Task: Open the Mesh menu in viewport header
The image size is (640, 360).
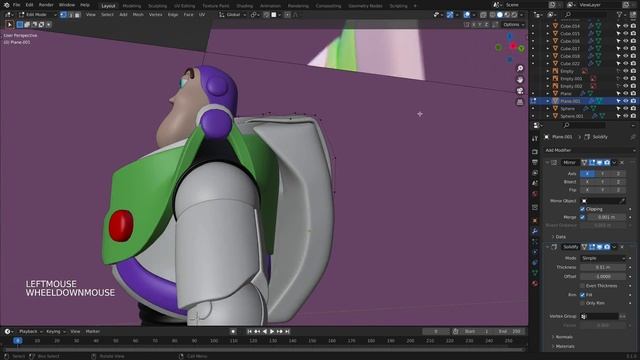Action: point(138,15)
